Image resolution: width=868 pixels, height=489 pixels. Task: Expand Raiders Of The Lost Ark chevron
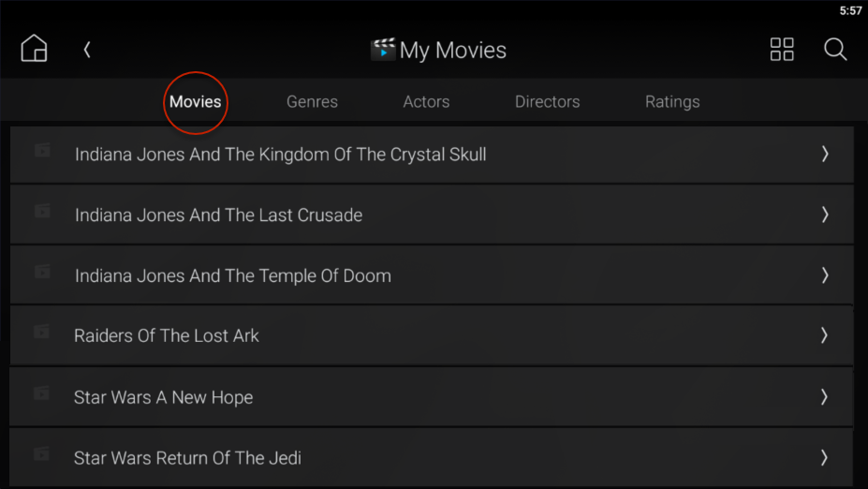click(824, 335)
